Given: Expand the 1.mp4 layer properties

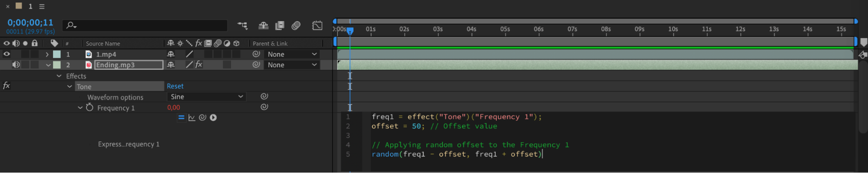Looking at the screenshot, I should 47,54.
